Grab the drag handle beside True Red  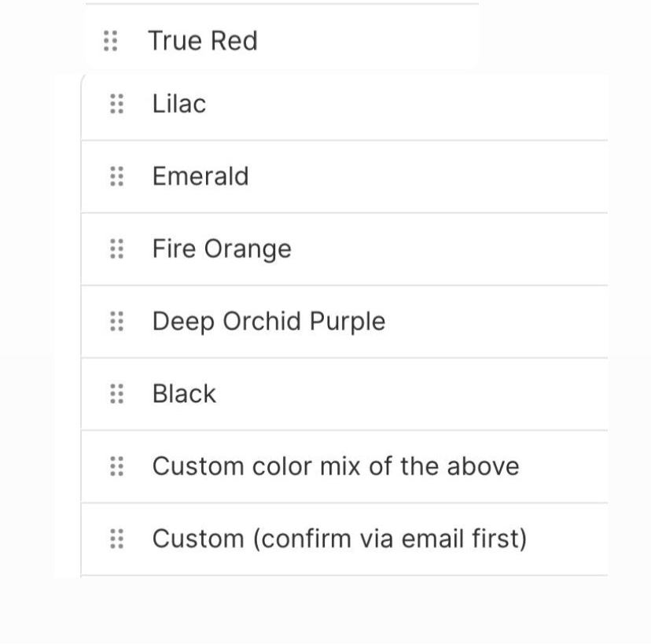[x=111, y=41]
